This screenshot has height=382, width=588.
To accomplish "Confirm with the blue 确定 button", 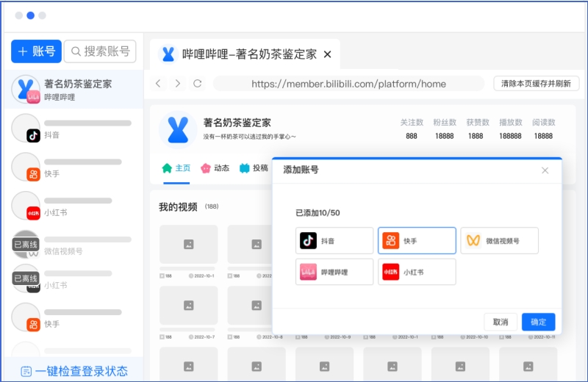I will click(x=539, y=322).
